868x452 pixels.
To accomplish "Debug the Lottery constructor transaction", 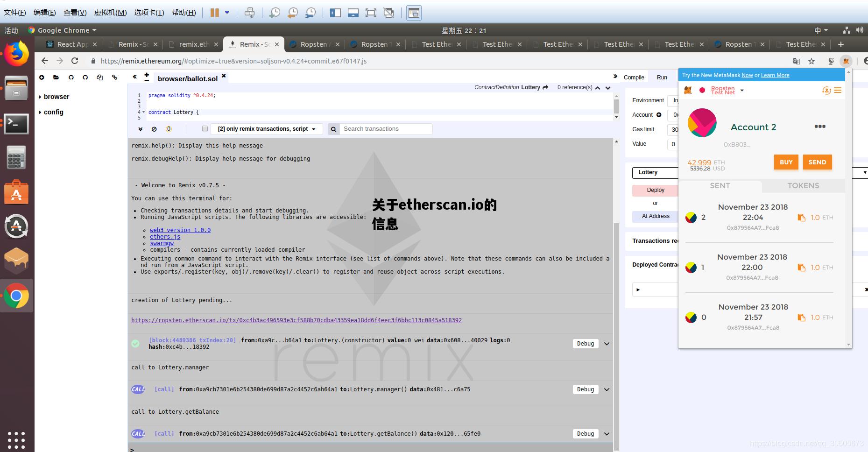I will tap(585, 344).
